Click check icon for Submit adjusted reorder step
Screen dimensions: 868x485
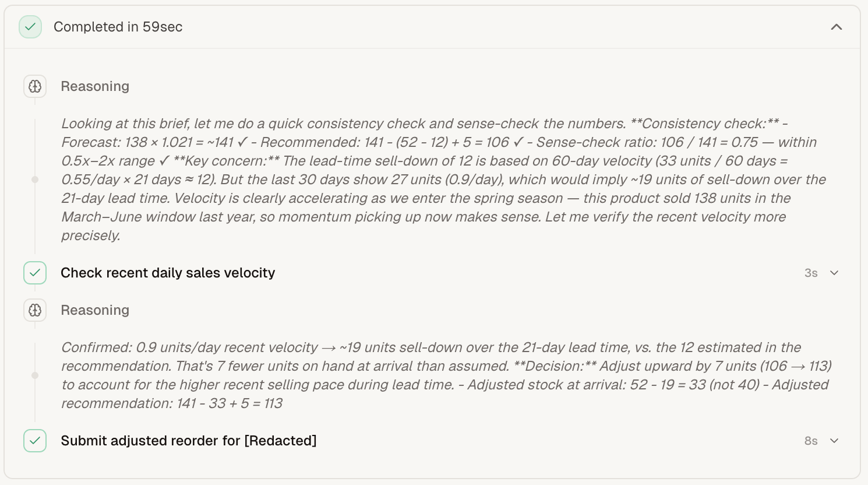coord(35,441)
